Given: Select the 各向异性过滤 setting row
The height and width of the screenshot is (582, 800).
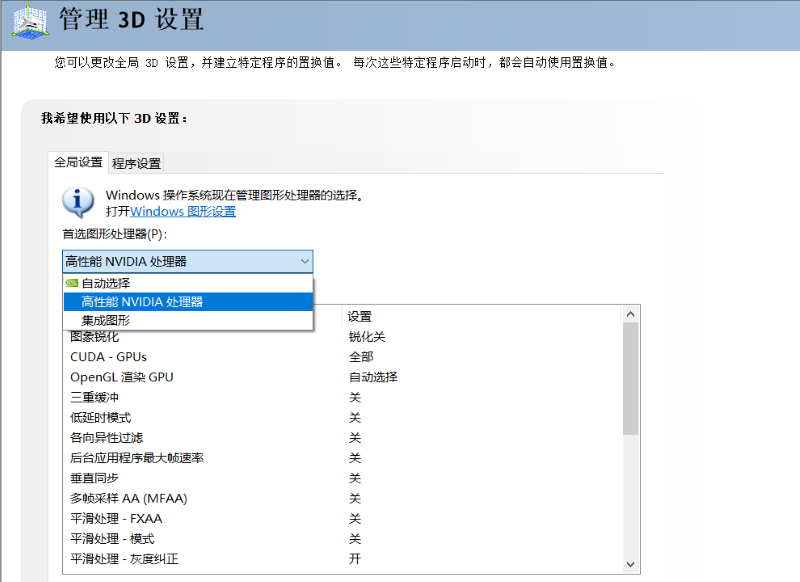Looking at the screenshot, I should [342, 438].
